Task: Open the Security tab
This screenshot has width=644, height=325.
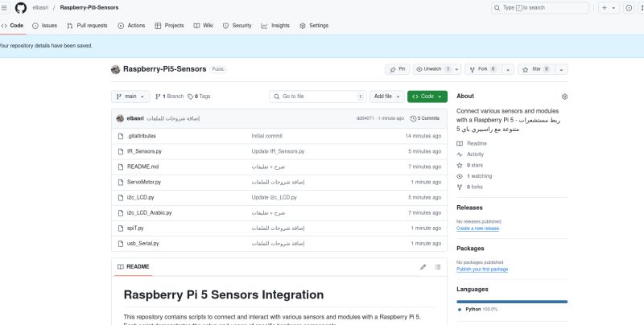Action: tap(237, 26)
